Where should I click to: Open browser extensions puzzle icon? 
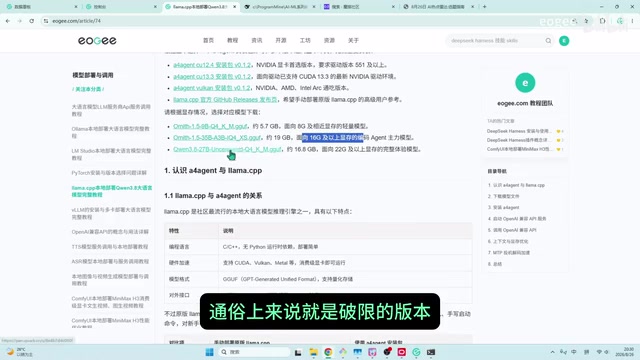(602, 21)
